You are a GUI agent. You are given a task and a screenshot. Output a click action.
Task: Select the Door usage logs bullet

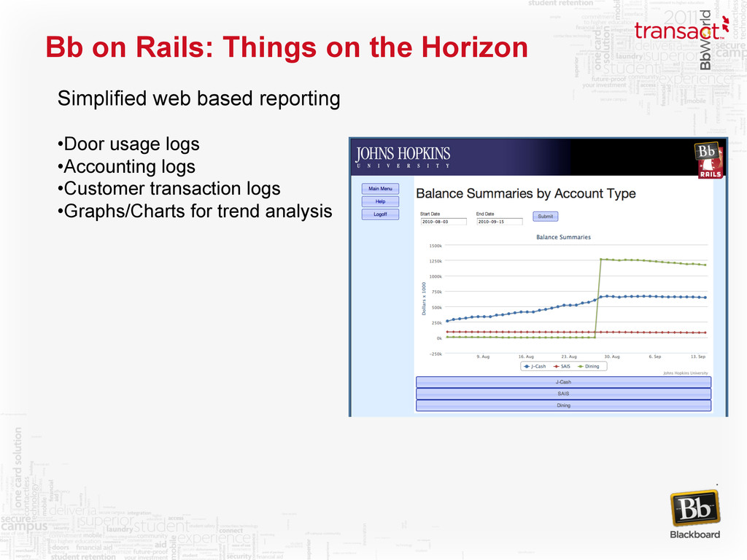pos(128,144)
